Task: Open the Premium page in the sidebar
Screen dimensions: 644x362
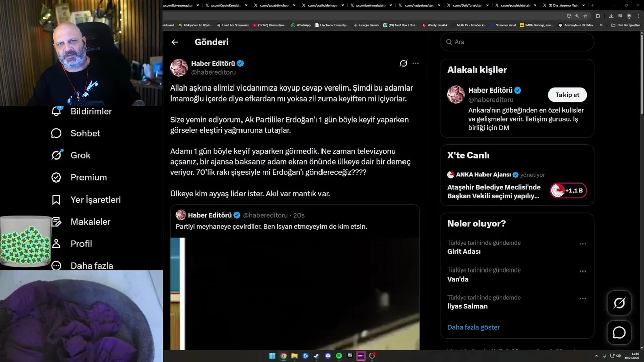Action: click(x=79, y=177)
